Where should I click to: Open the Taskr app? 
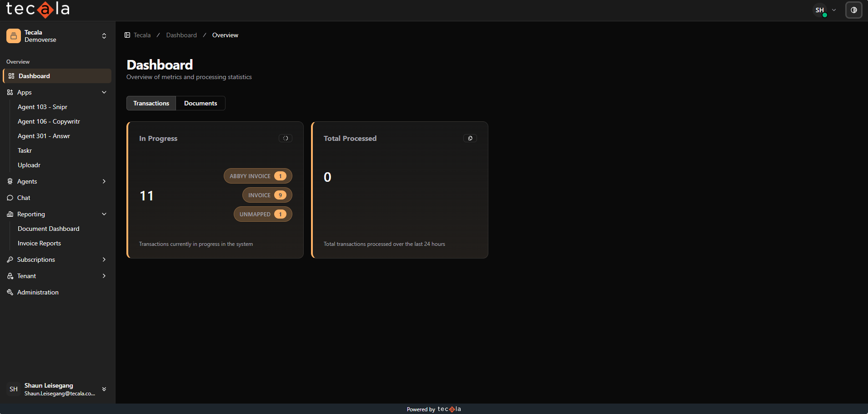(x=25, y=150)
